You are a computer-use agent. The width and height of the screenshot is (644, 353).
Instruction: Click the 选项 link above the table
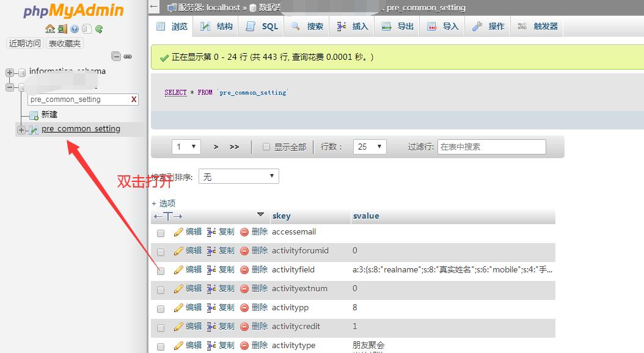tap(164, 203)
